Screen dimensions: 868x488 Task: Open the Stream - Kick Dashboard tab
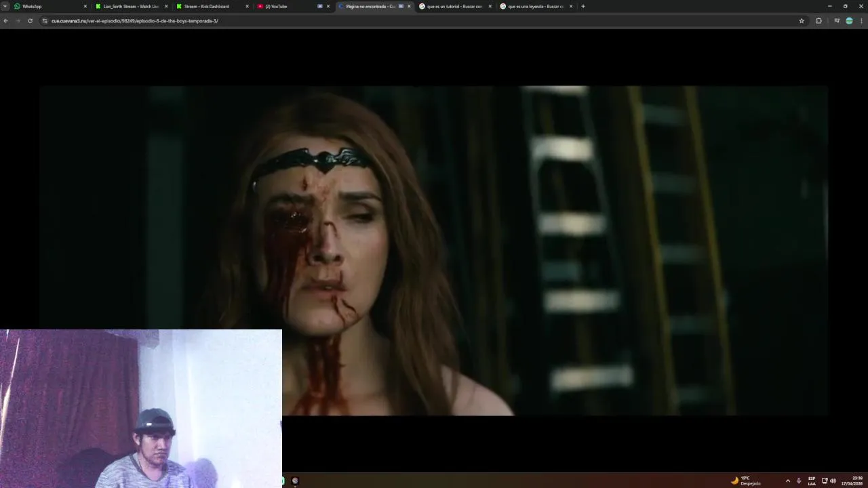[212, 6]
